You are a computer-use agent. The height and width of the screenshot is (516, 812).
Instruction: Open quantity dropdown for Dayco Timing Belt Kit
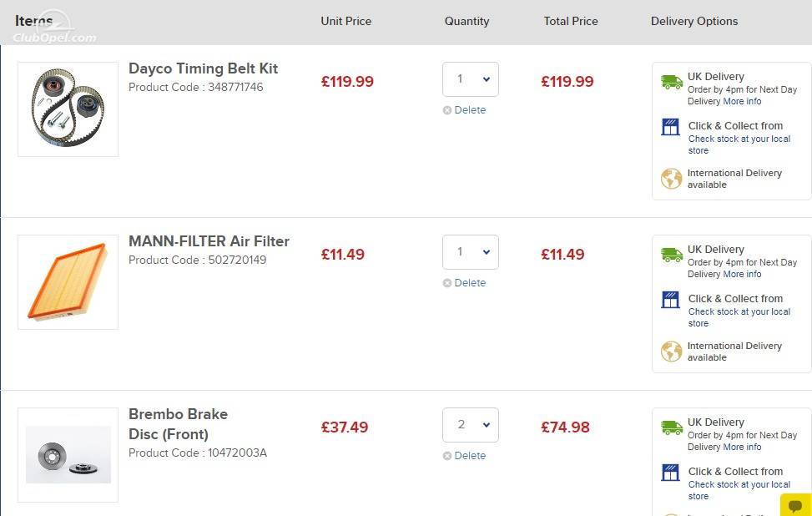(x=470, y=79)
